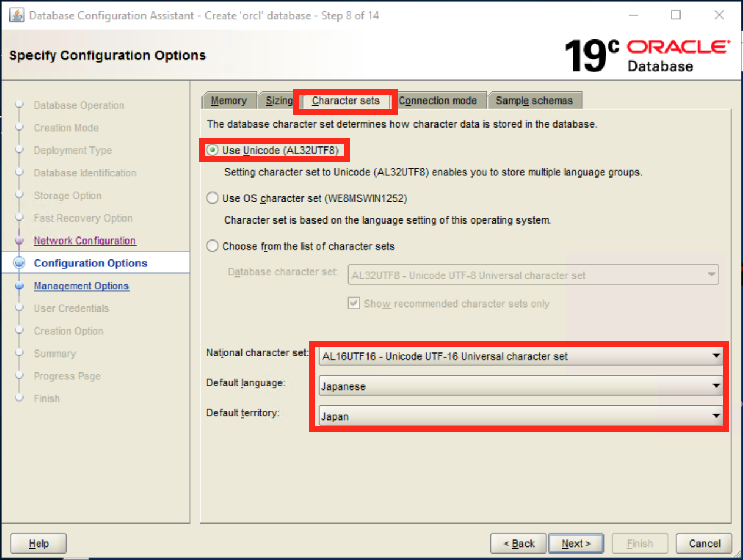
Task: Click the disabled Finish button
Action: coord(640,544)
